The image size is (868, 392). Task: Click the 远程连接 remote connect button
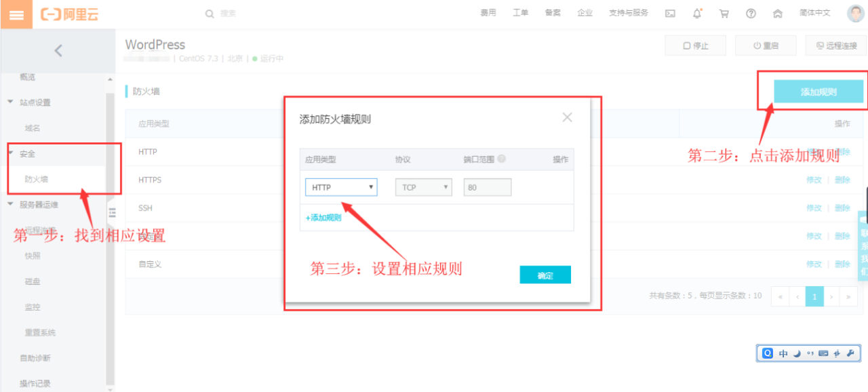coord(836,46)
